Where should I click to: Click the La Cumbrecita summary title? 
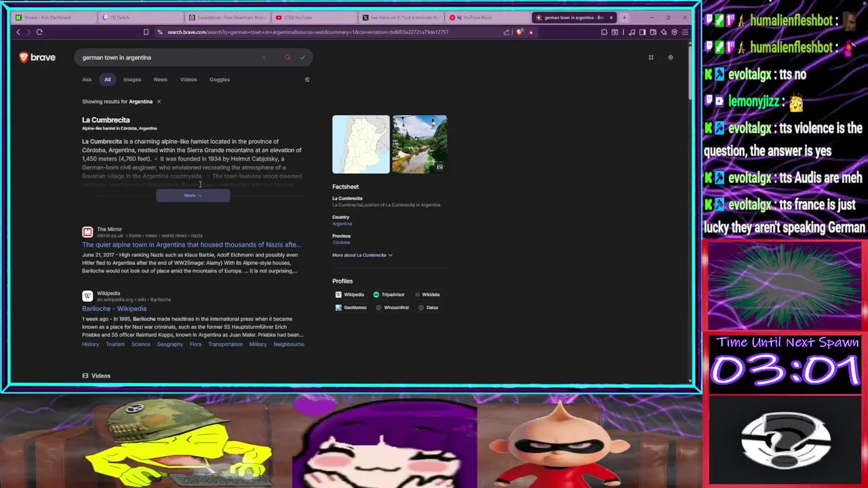pos(106,120)
